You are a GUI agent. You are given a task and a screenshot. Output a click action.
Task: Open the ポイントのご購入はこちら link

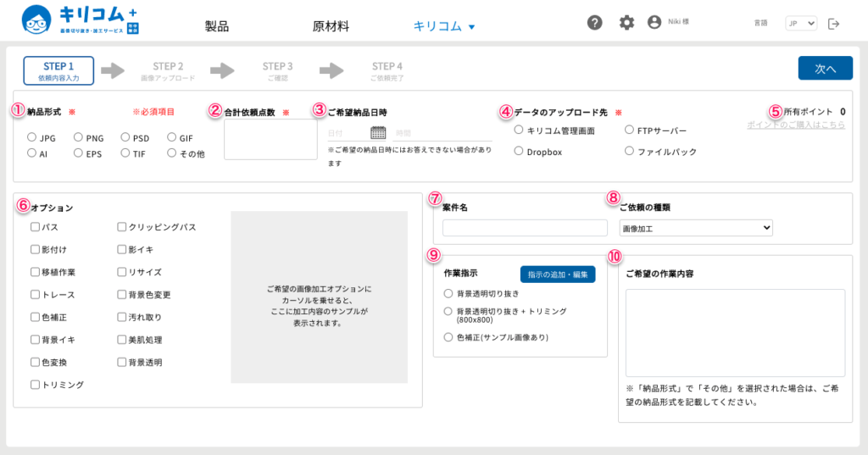(795, 125)
